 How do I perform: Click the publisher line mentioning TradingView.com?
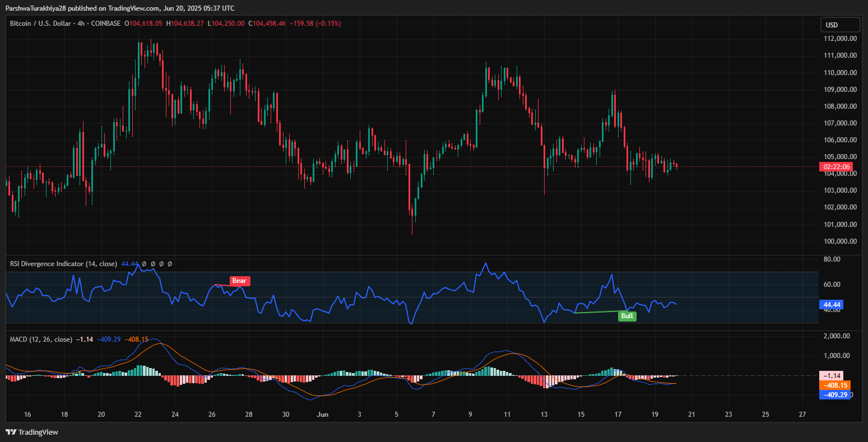[x=120, y=8]
